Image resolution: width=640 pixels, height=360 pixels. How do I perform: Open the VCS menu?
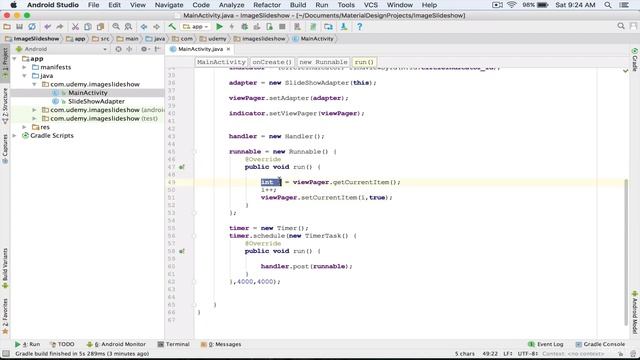point(371,5)
